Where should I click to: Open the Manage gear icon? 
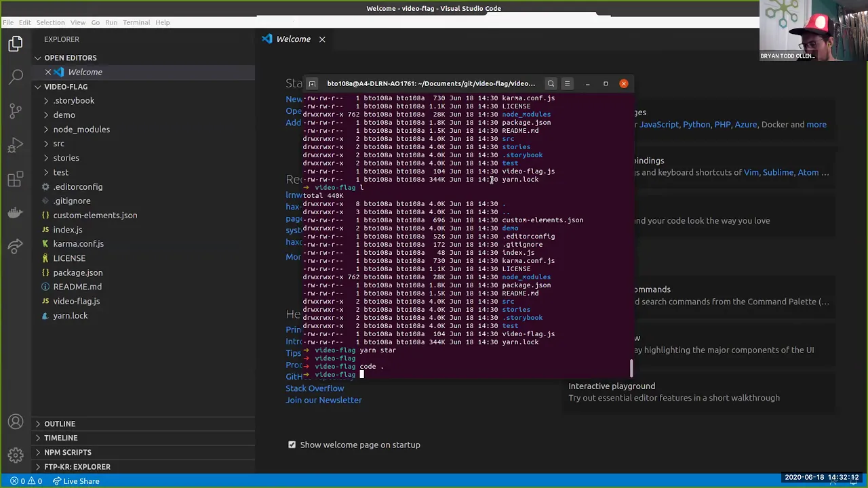[x=16, y=455]
